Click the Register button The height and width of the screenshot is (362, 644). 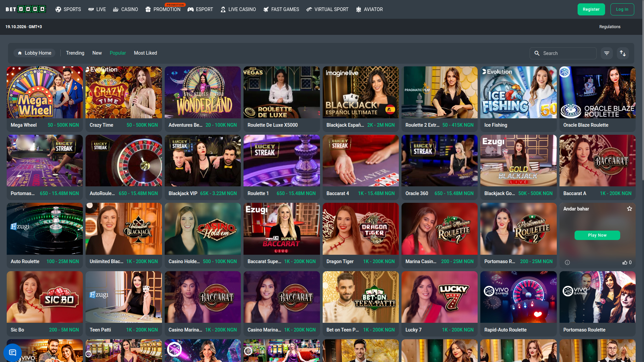[x=591, y=9]
